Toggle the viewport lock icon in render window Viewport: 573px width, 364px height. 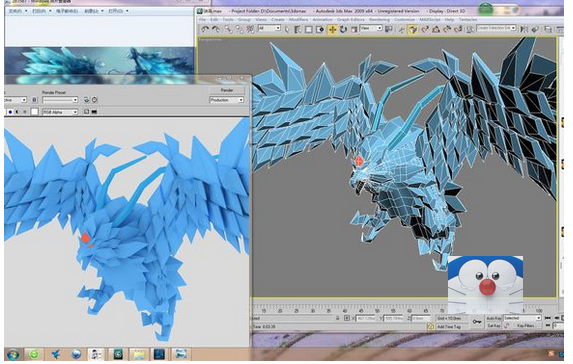coord(34,100)
